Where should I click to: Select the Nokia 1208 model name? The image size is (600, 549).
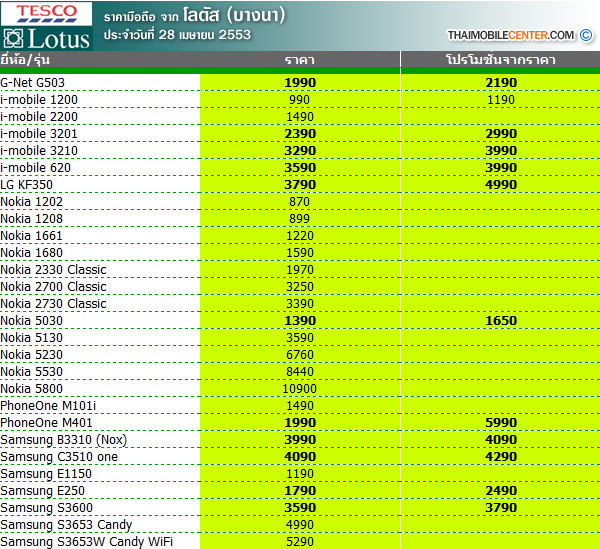tap(31, 219)
